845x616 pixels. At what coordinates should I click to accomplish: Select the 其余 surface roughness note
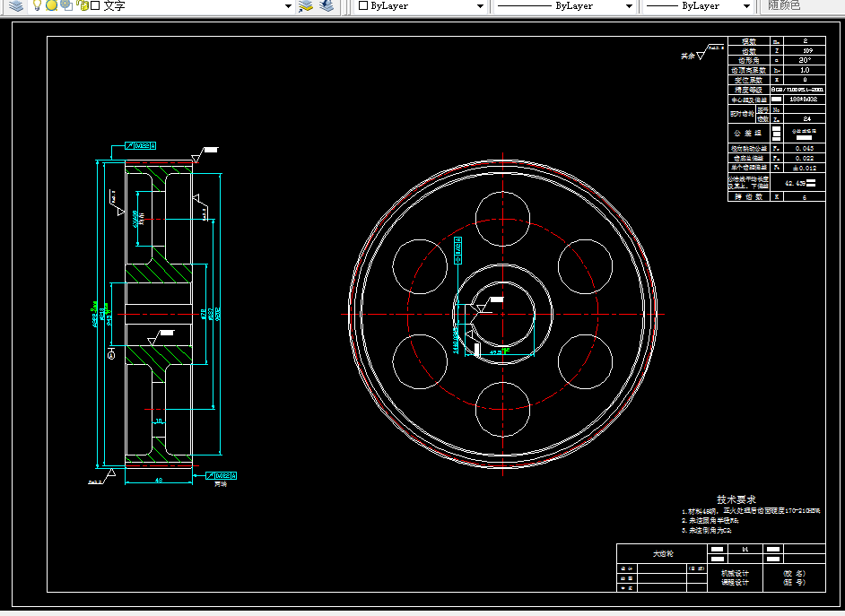point(687,56)
